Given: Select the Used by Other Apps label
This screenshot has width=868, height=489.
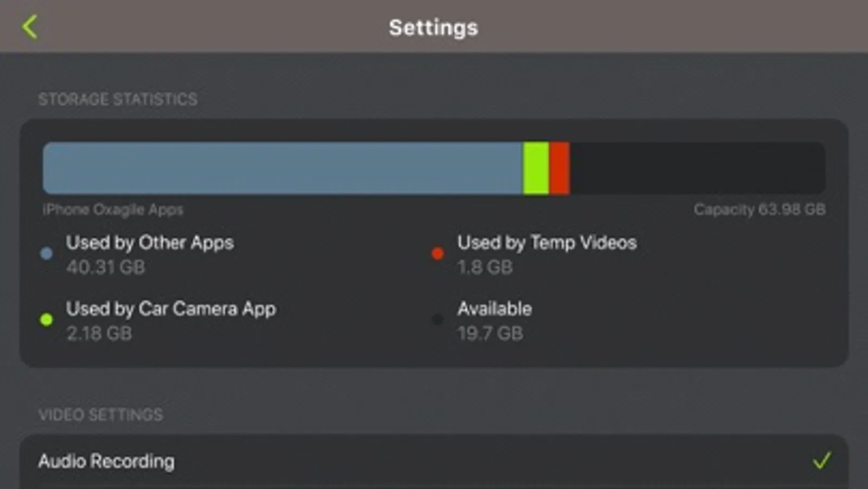Looking at the screenshot, I should tap(150, 243).
